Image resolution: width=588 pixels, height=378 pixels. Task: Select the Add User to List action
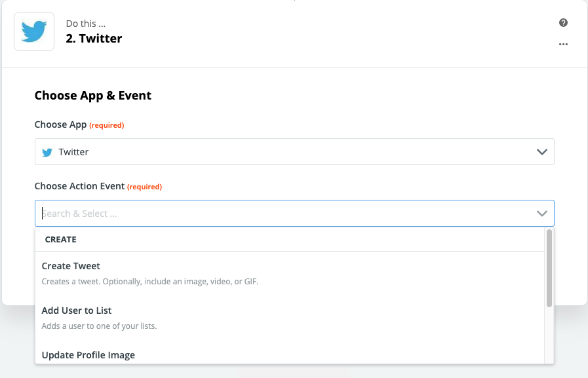point(290,318)
